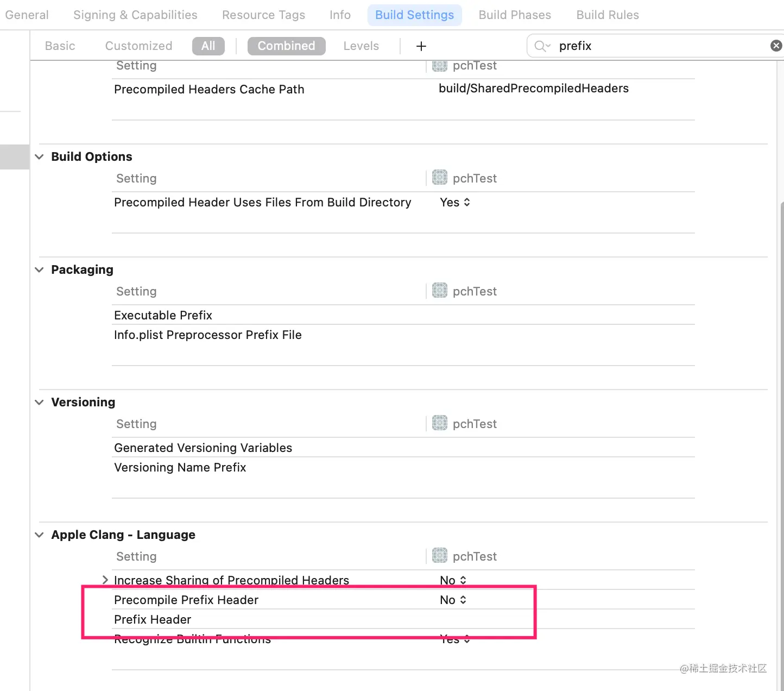Select the Precompile Prefix Header setting
The width and height of the screenshot is (784, 691).
[186, 600]
